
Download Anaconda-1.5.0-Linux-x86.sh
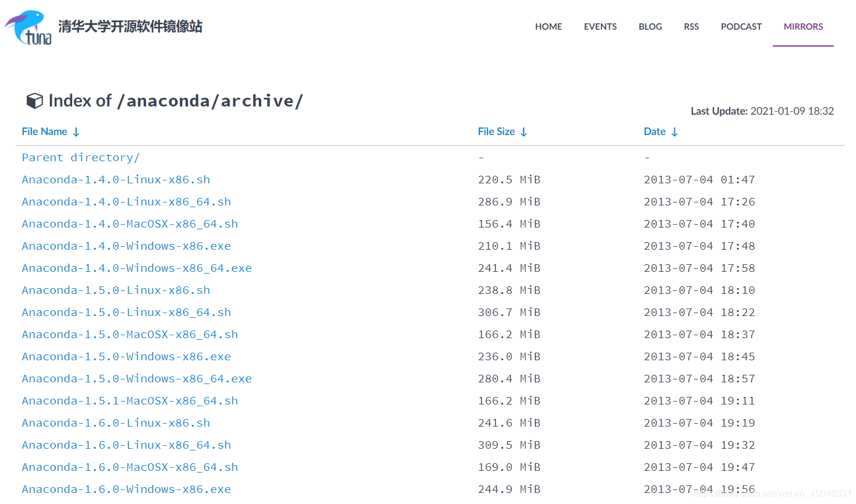(x=116, y=290)
